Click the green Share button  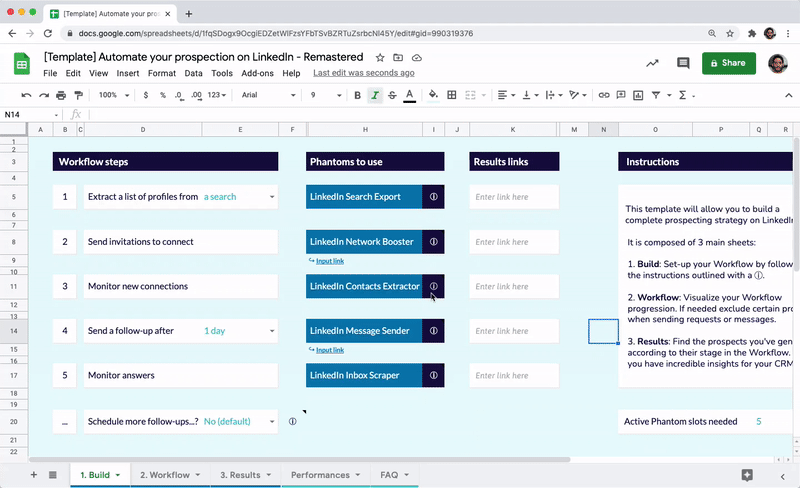728,63
